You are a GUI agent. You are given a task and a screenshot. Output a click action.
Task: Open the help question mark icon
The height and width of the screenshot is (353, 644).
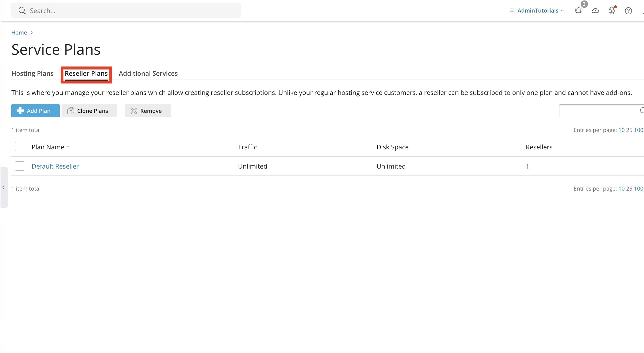[x=628, y=11]
